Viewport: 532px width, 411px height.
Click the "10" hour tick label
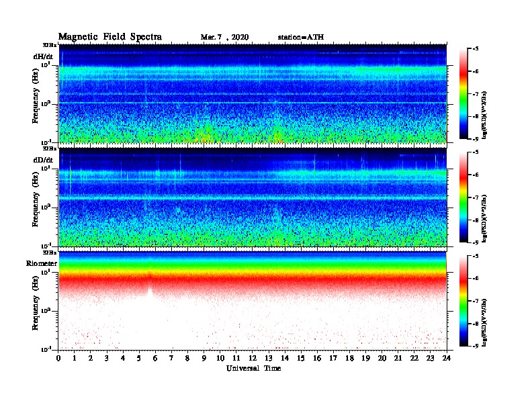(x=220, y=359)
